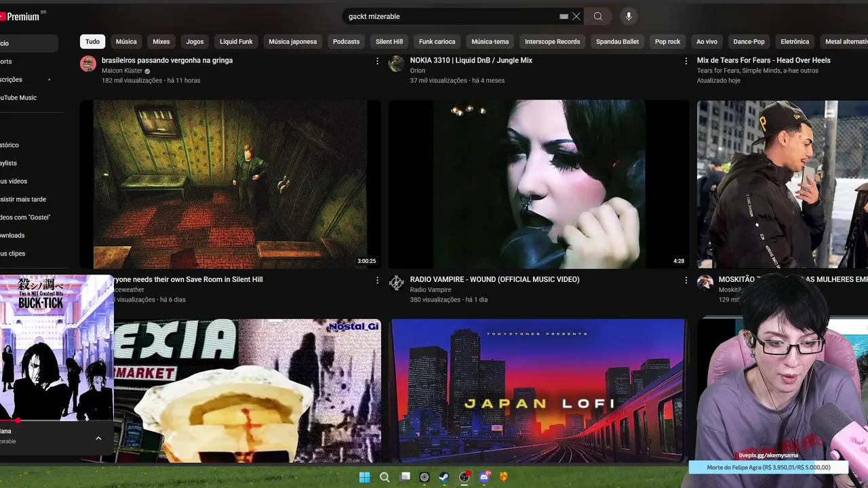The width and height of the screenshot is (868, 488).
Task: Go to the 'Orion' channel name
Action: tap(418, 70)
